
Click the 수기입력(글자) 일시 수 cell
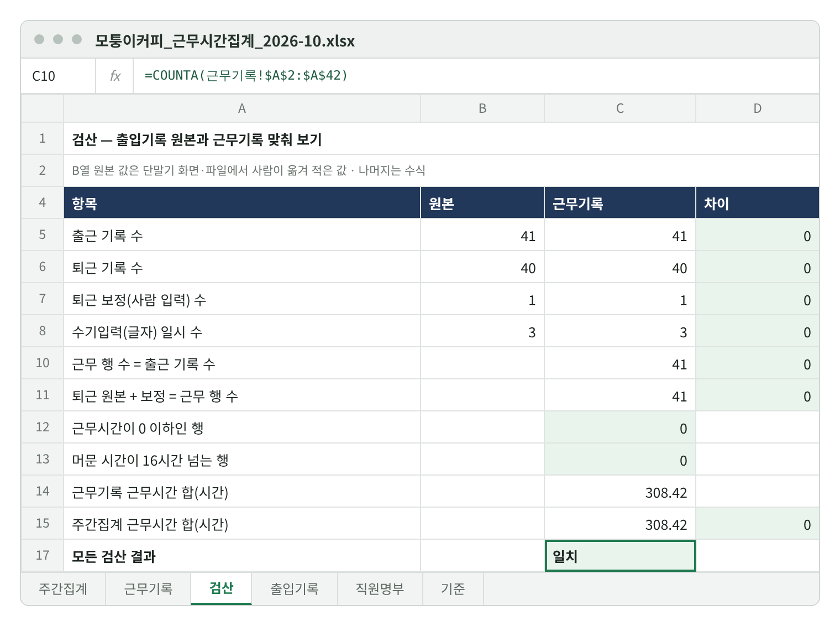242,331
